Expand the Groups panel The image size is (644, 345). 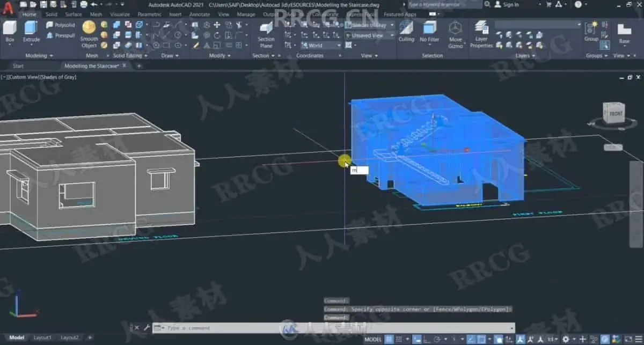pyautogui.click(x=597, y=55)
